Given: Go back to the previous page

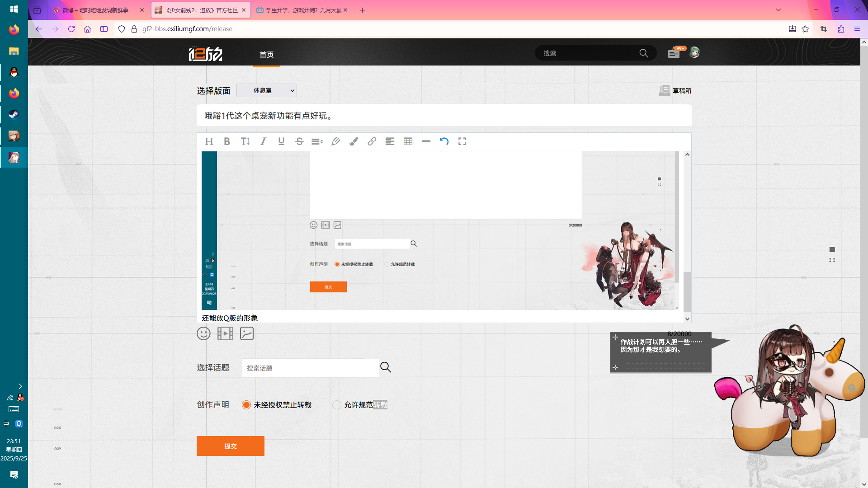Looking at the screenshot, I should (39, 29).
